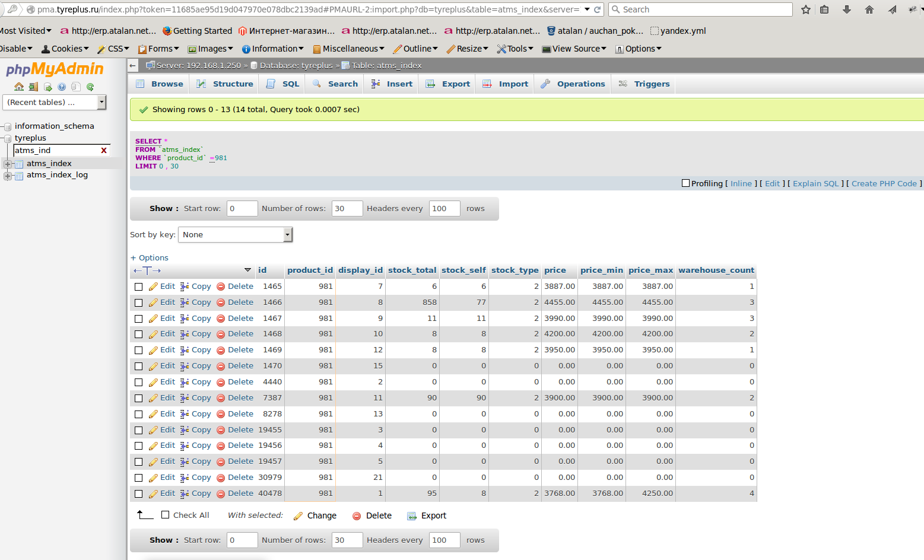The height and width of the screenshot is (560, 924).
Task: Open the column header actions dropdown arrow
Action: pyautogui.click(x=247, y=270)
